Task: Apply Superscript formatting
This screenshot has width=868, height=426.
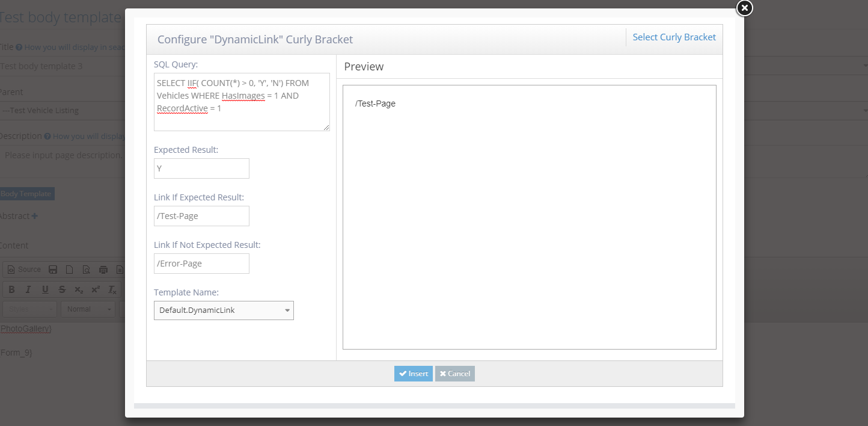Action: pos(96,289)
